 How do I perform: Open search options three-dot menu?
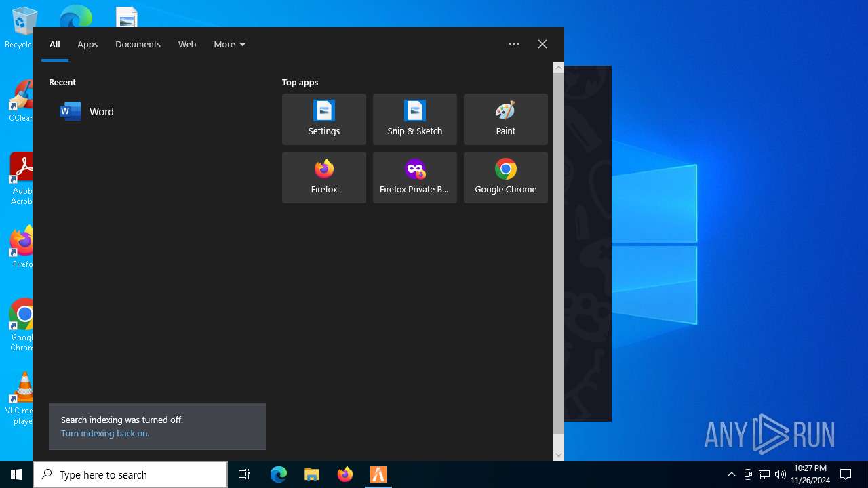click(x=514, y=44)
